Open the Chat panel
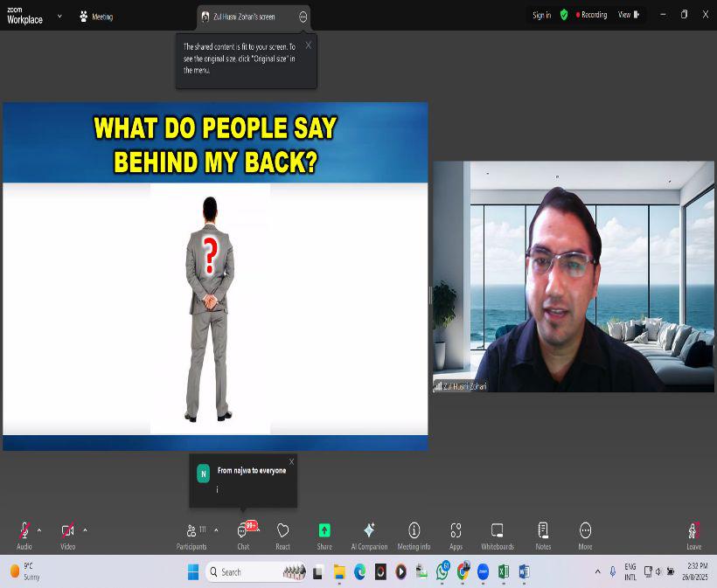 point(242,532)
